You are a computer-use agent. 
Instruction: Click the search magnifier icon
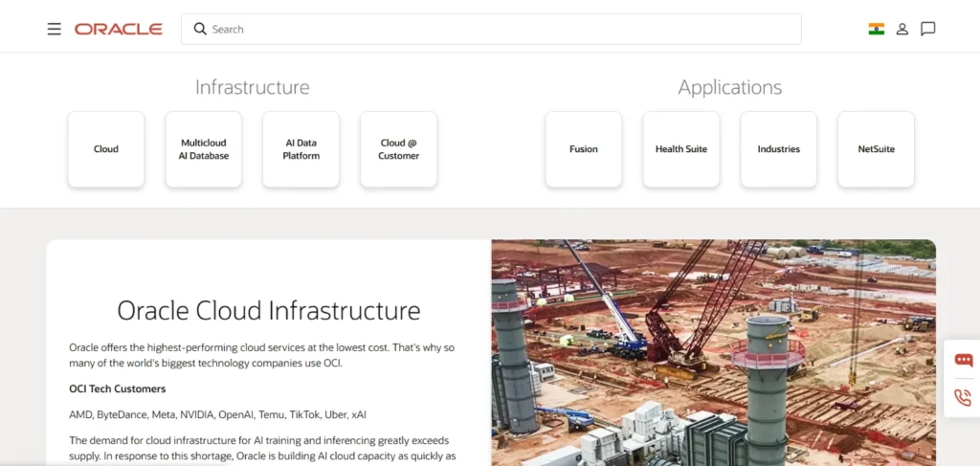(x=200, y=29)
